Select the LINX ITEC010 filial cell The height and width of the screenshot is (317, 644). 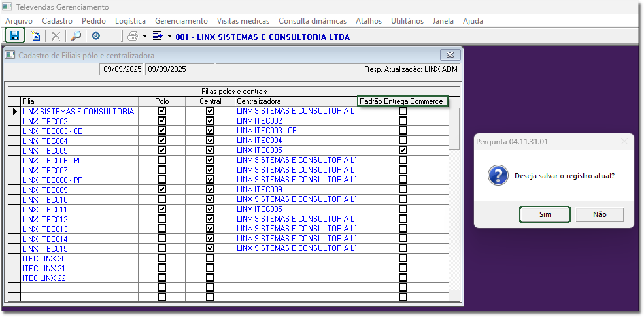coord(79,199)
